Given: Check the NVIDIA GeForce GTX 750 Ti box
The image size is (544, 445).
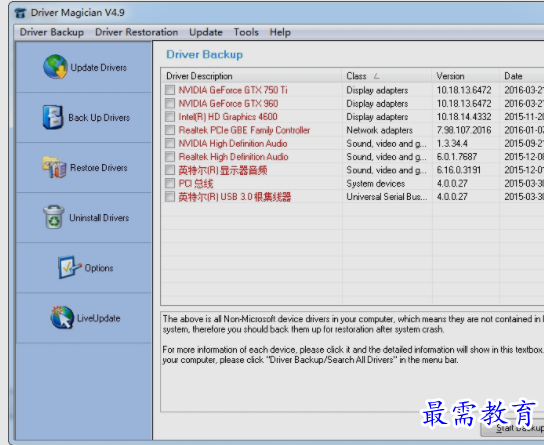Looking at the screenshot, I should click(170, 90).
